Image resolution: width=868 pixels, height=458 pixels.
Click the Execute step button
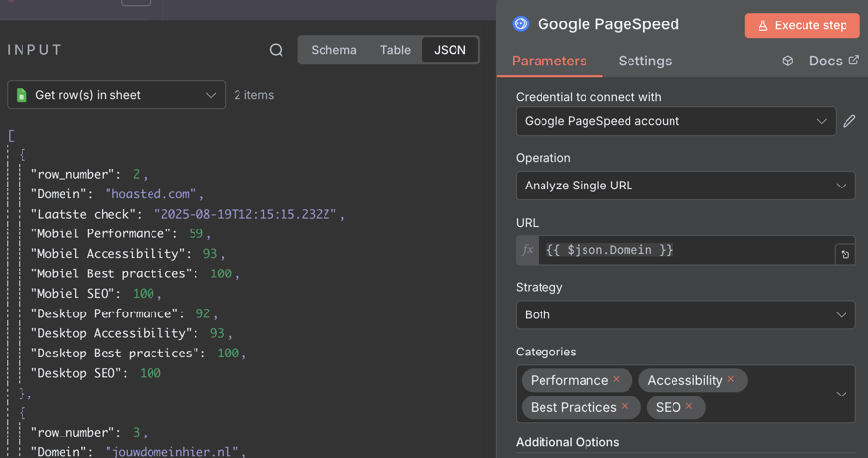tap(803, 25)
